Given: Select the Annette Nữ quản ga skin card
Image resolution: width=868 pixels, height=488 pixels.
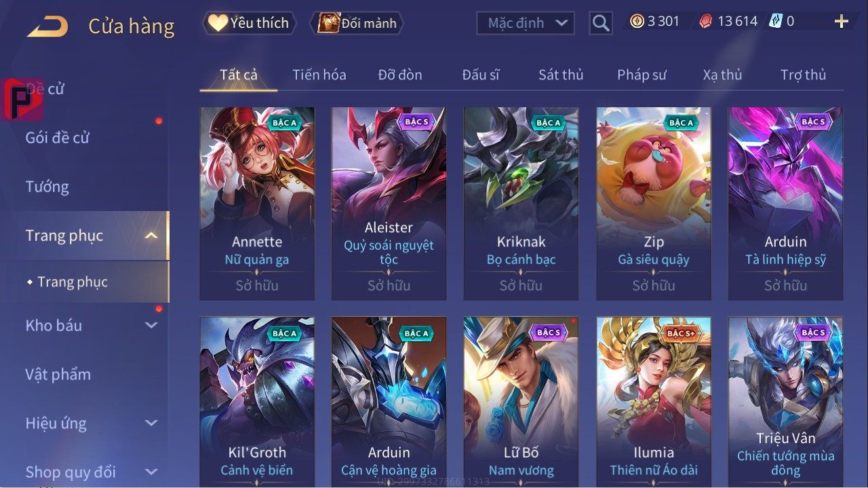Looking at the screenshot, I should pyautogui.click(x=257, y=204).
